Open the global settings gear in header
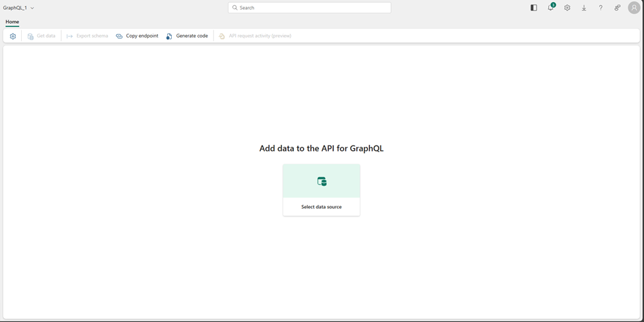 (567, 8)
